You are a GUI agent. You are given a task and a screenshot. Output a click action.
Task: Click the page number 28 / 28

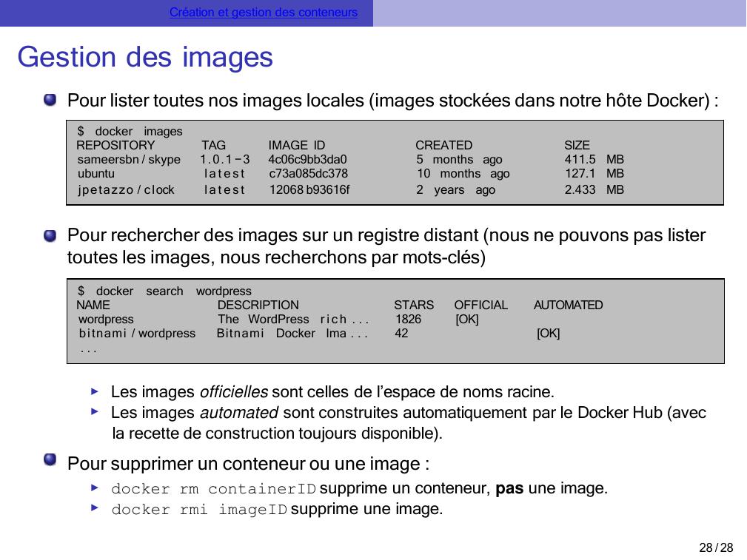coord(715,547)
